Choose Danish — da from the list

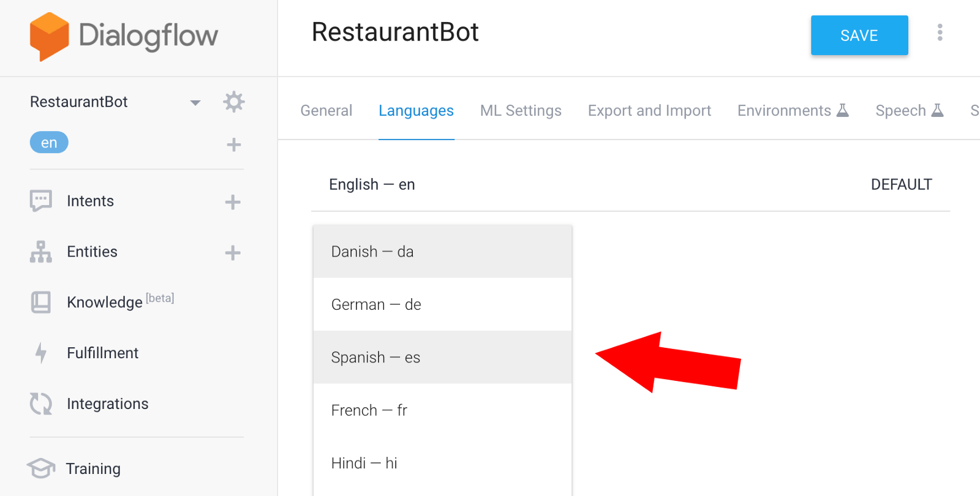click(x=442, y=252)
